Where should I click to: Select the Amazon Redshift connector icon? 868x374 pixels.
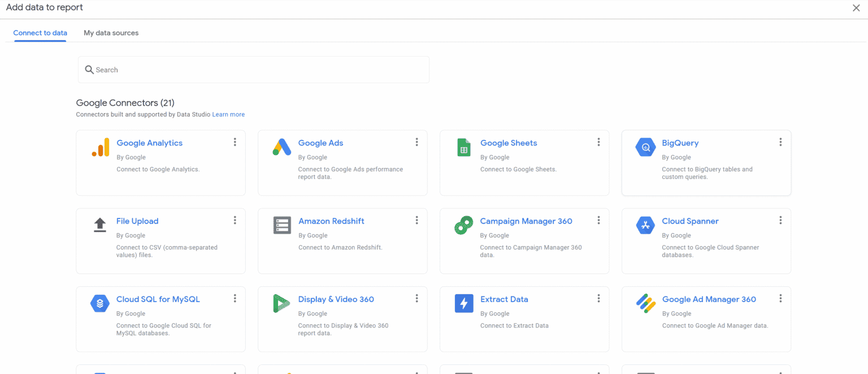(282, 225)
